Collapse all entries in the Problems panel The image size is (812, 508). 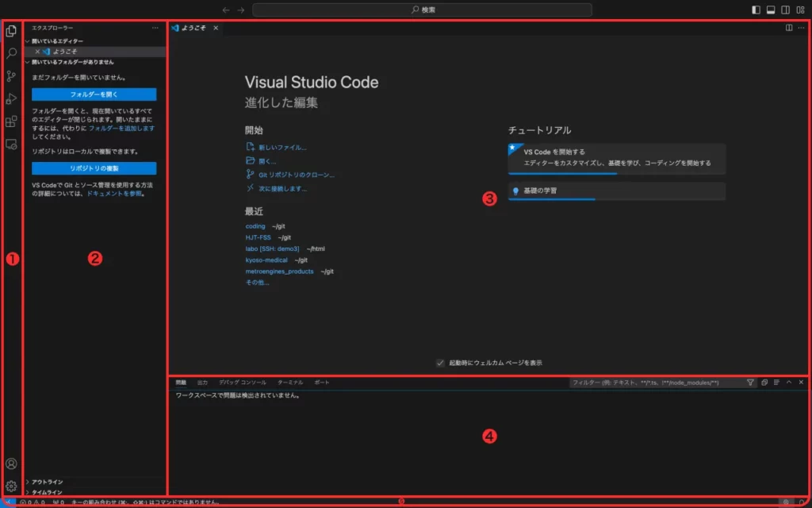click(x=764, y=383)
